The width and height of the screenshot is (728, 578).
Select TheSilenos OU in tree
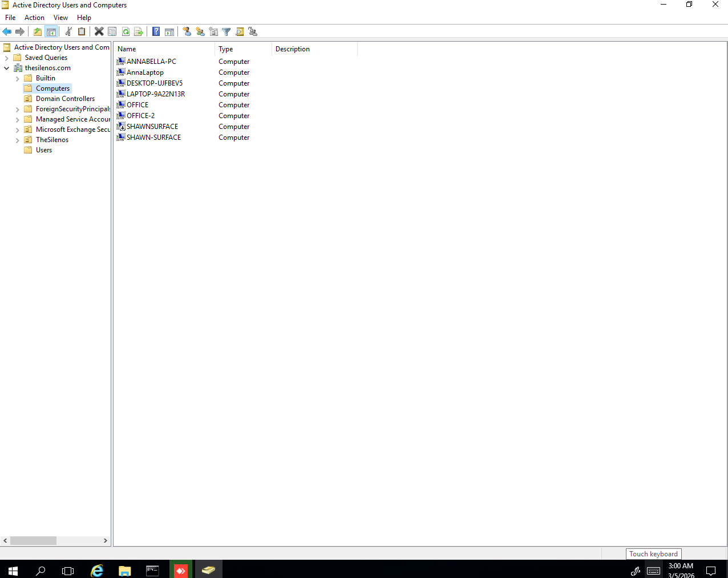pyautogui.click(x=52, y=140)
